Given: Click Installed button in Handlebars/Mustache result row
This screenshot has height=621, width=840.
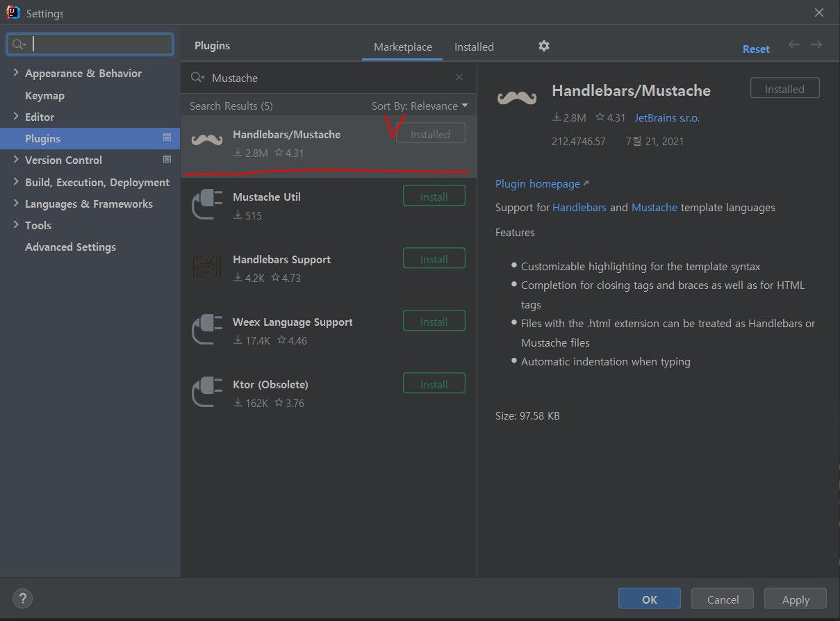Looking at the screenshot, I should tap(431, 134).
